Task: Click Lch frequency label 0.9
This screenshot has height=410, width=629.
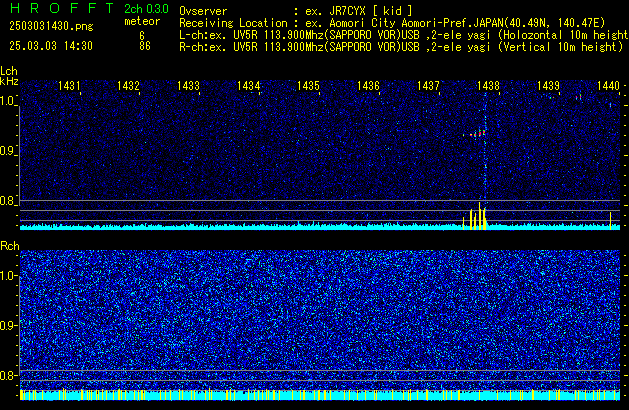Action: [x=7, y=151]
